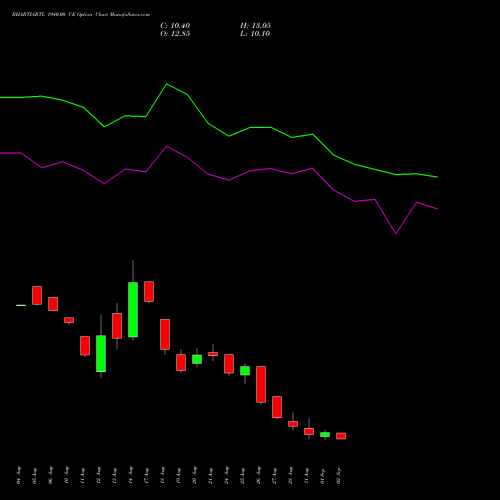This screenshot has height=500, width=500.
Task: Select the '28 Aug' date label
Action: tap(291, 475)
